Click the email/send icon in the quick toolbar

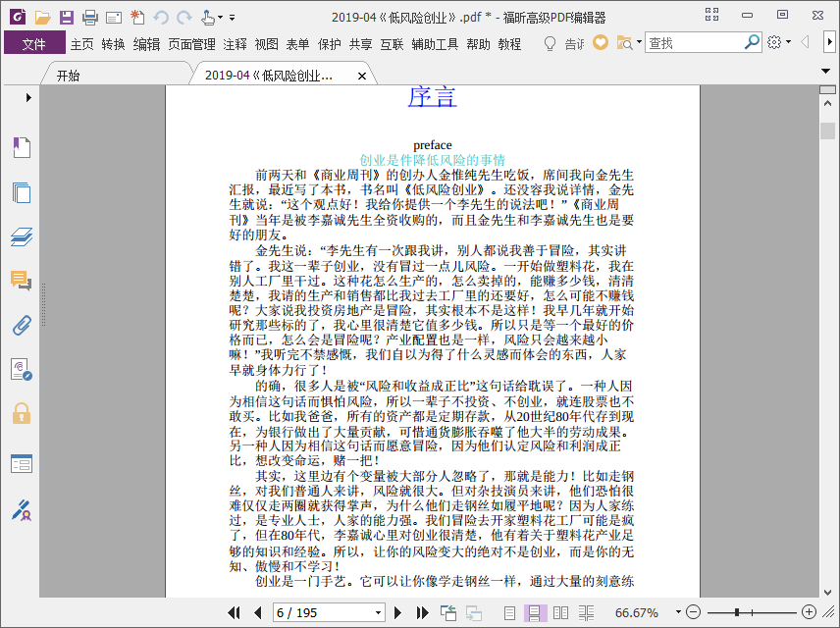pyautogui.click(x=114, y=19)
